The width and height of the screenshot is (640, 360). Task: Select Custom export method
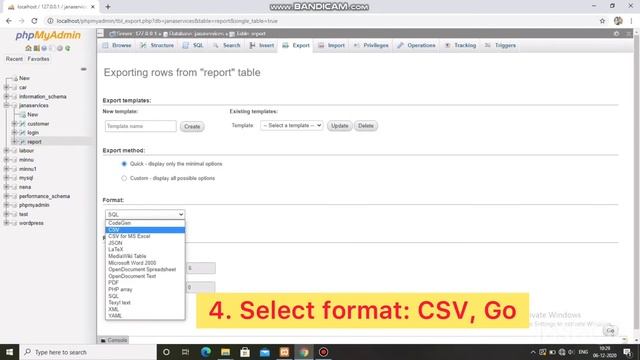124,178
